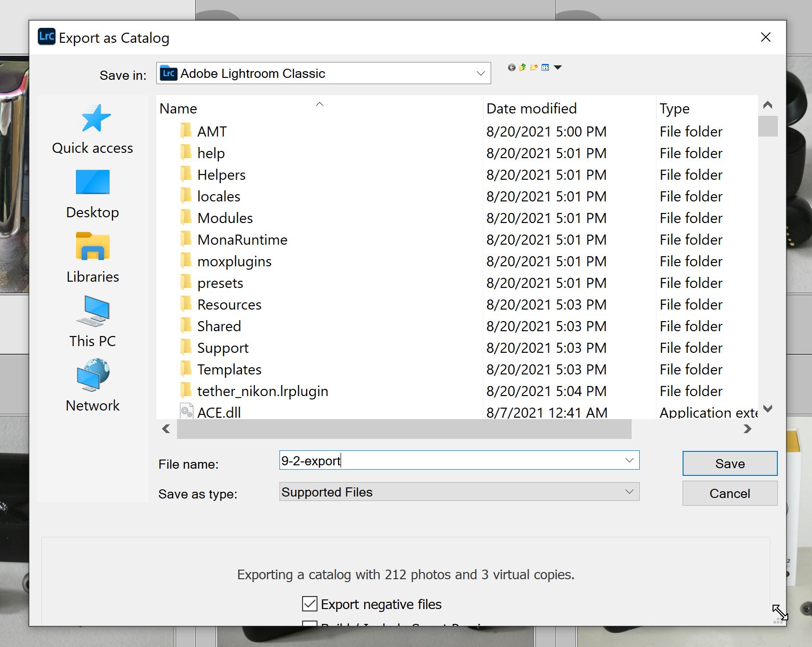Open the MonaRuntime folder
812x647 pixels.
[x=242, y=239]
